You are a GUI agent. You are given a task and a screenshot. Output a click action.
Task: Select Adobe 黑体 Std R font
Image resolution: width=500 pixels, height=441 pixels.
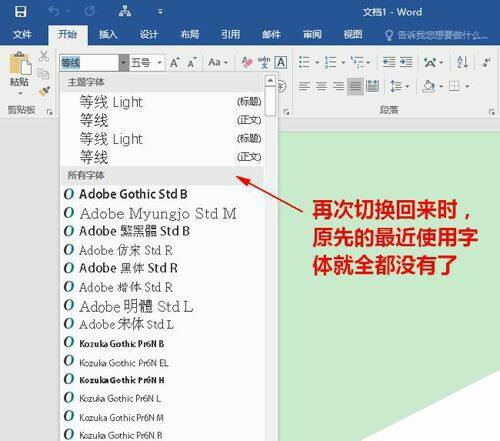pos(163,268)
